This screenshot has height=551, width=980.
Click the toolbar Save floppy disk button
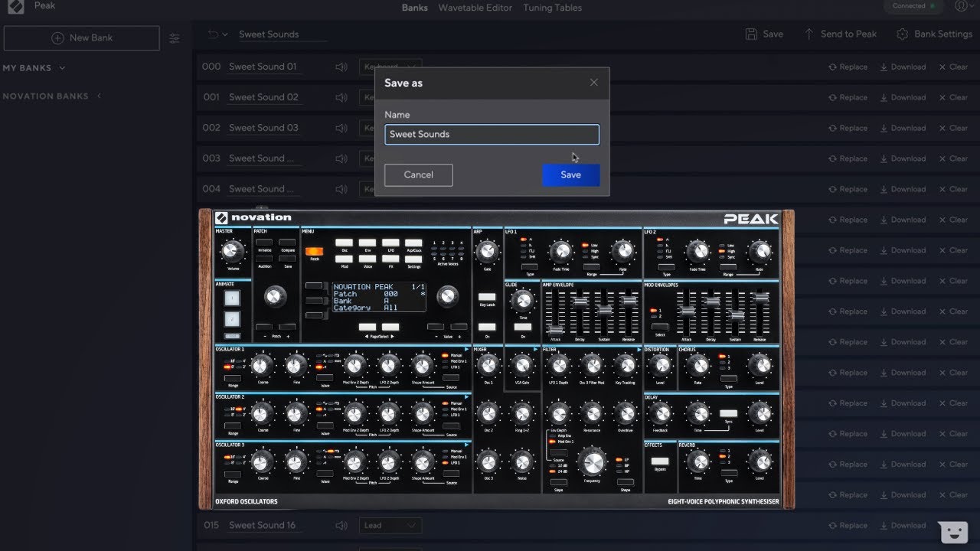(x=764, y=34)
